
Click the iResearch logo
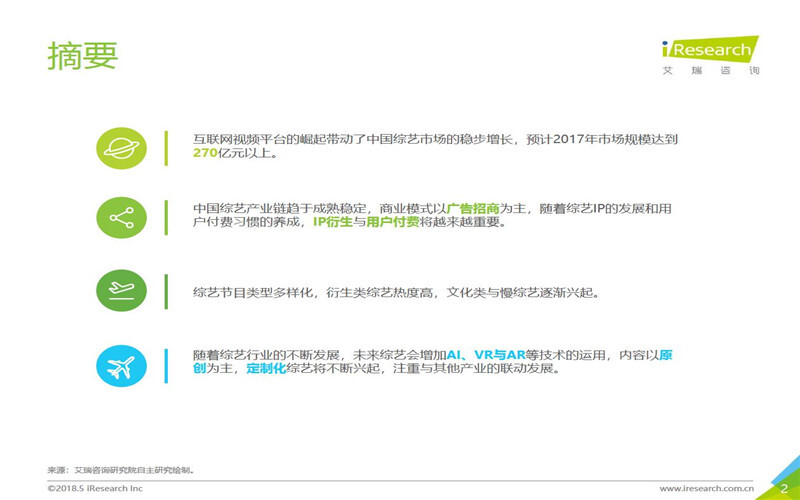click(710, 50)
